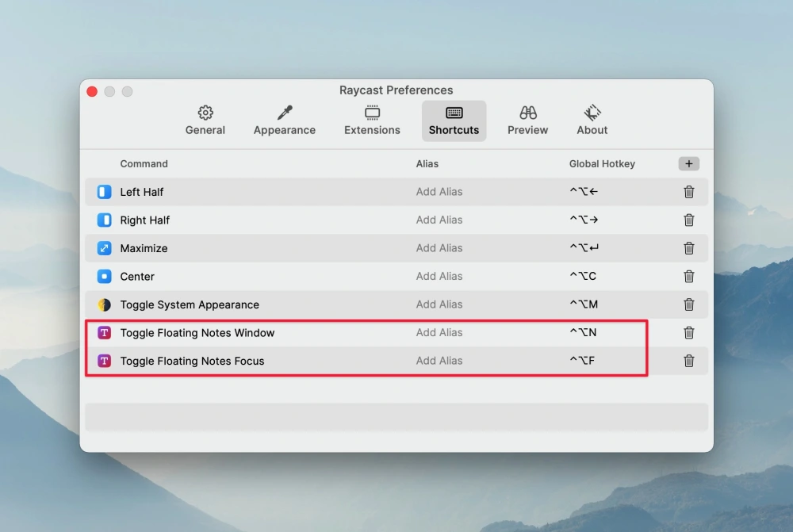Click the Floating Notes Focus T icon
793x532 pixels.
(104, 361)
